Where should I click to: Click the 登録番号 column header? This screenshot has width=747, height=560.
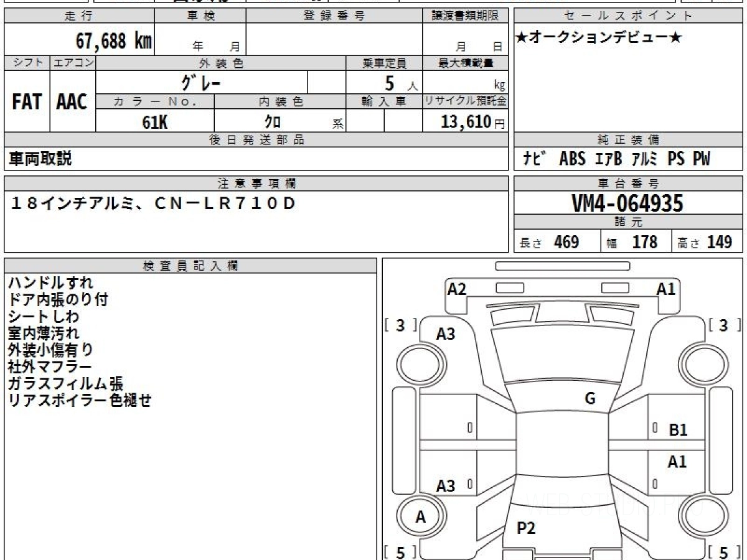[334, 16]
